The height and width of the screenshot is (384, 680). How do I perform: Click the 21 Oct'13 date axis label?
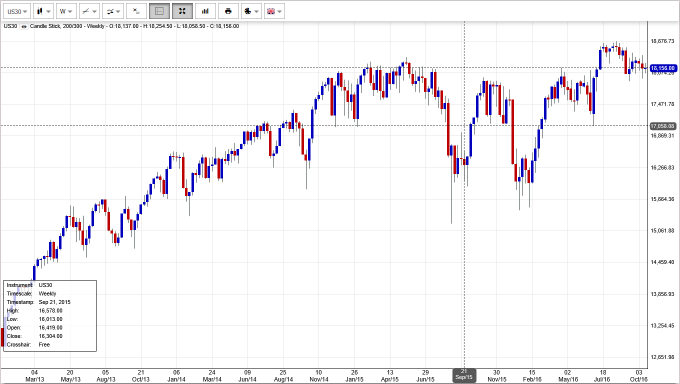(141, 376)
